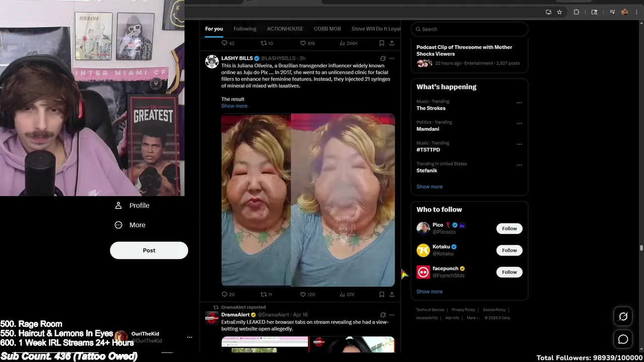Open options for the Stefanik trend
Image resolution: width=644 pixels, height=362 pixels.
(519, 165)
